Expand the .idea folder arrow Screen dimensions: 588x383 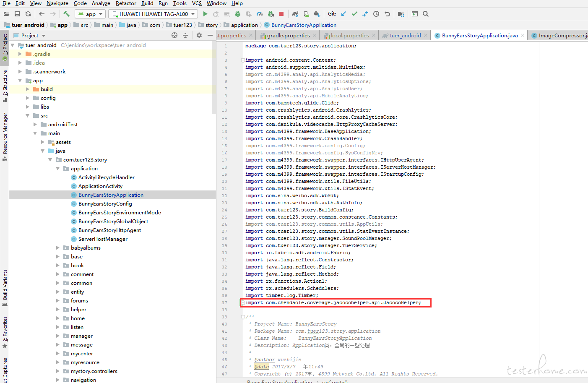20,63
